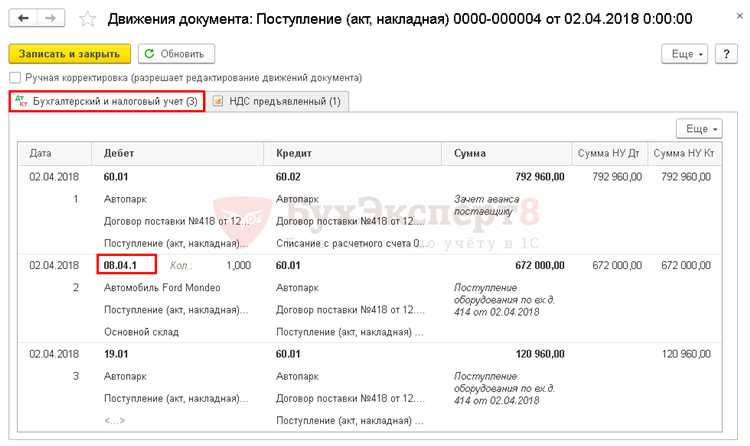Click the Сумма НУ Дт column header

608,154
